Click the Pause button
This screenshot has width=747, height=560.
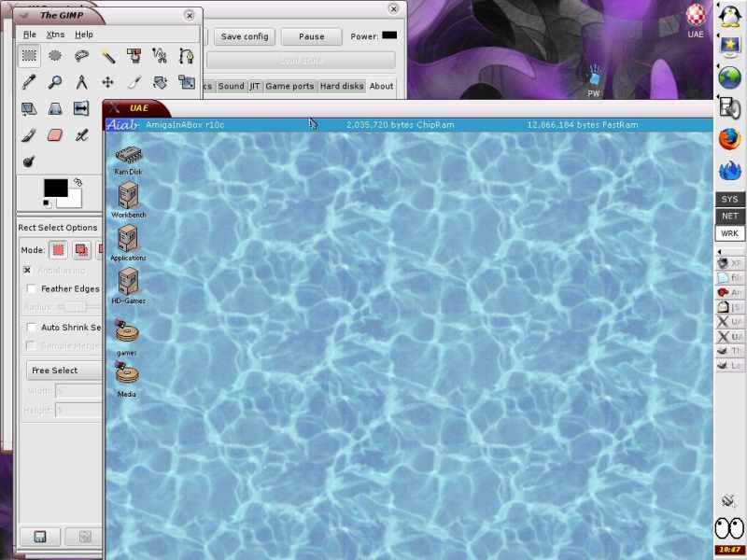[x=312, y=36]
